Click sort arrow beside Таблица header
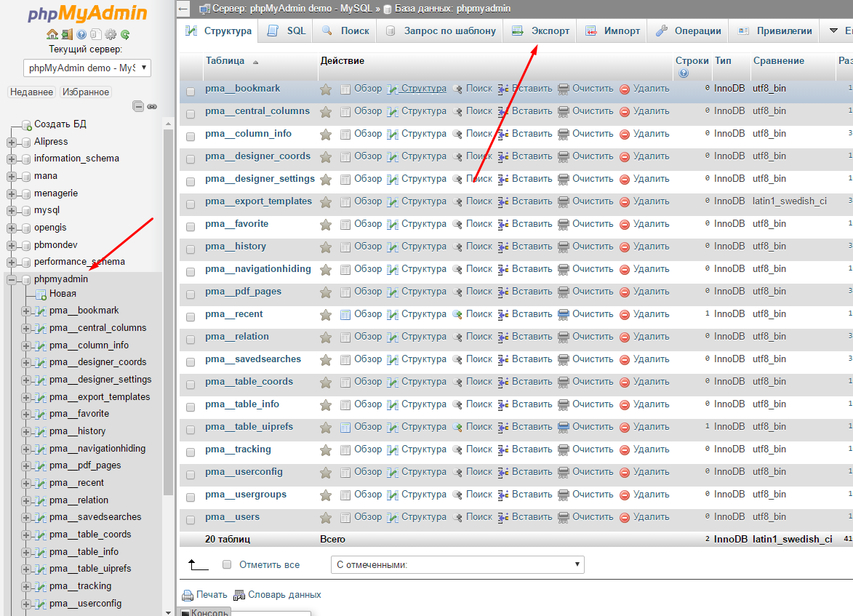853x616 pixels. (x=256, y=62)
